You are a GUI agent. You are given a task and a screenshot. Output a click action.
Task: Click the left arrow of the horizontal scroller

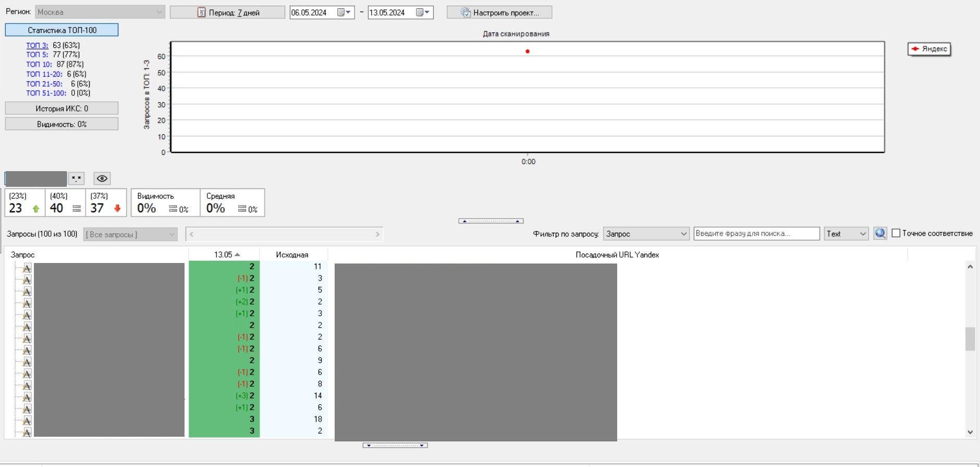(x=191, y=234)
